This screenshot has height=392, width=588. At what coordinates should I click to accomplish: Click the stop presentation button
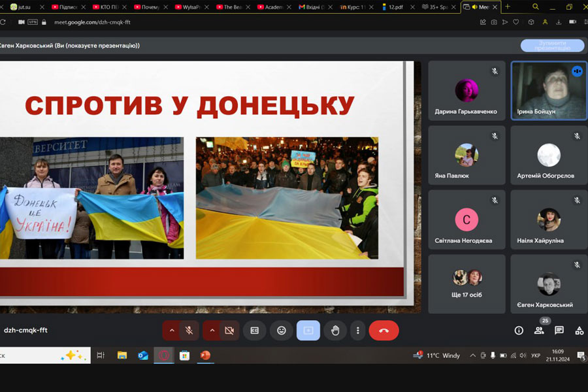(x=552, y=46)
